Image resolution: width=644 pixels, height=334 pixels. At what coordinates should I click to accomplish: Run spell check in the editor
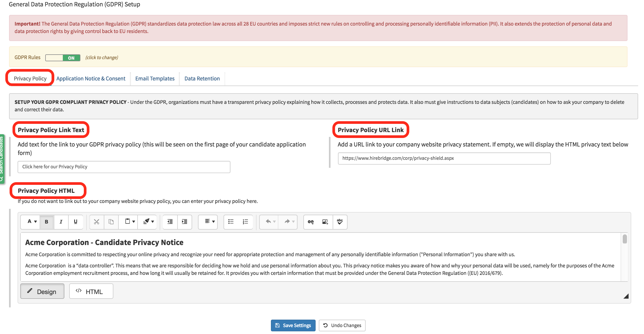coord(340,222)
